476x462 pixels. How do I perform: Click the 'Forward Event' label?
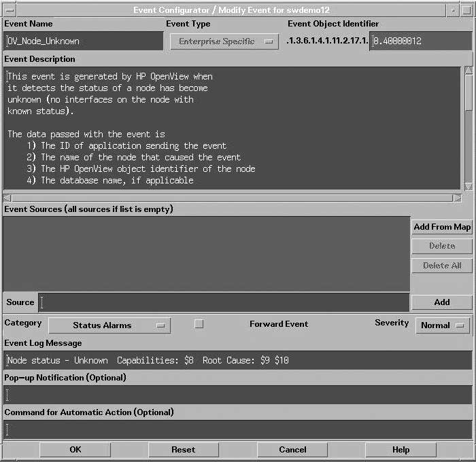click(279, 324)
